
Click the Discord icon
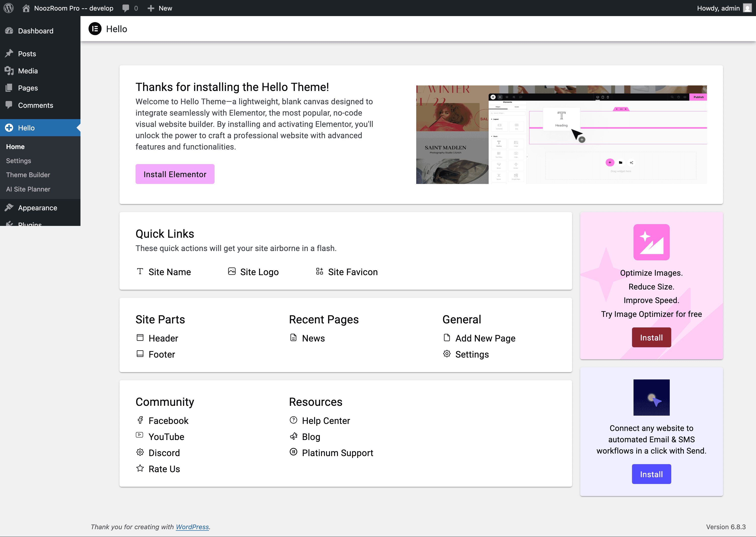[140, 452]
